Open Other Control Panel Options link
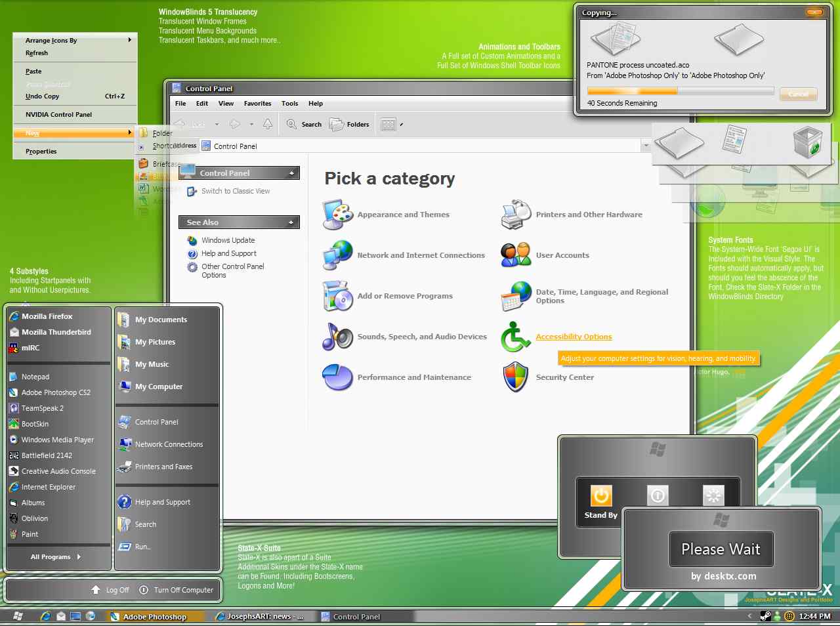 click(232, 270)
